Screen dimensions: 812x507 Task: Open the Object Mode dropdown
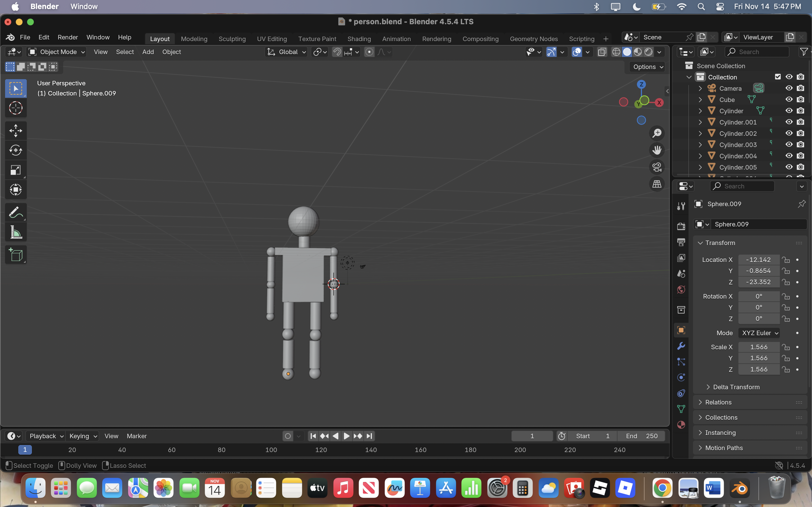point(57,52)
